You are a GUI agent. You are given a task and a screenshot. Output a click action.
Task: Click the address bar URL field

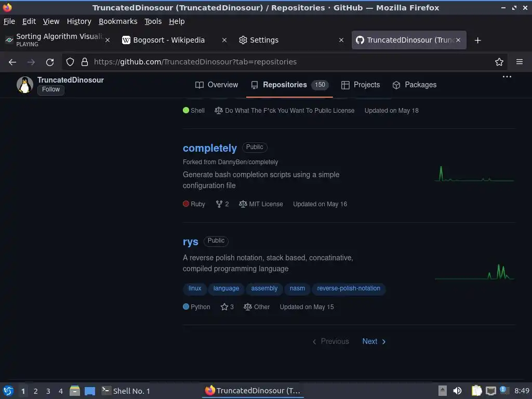(284, 62)
